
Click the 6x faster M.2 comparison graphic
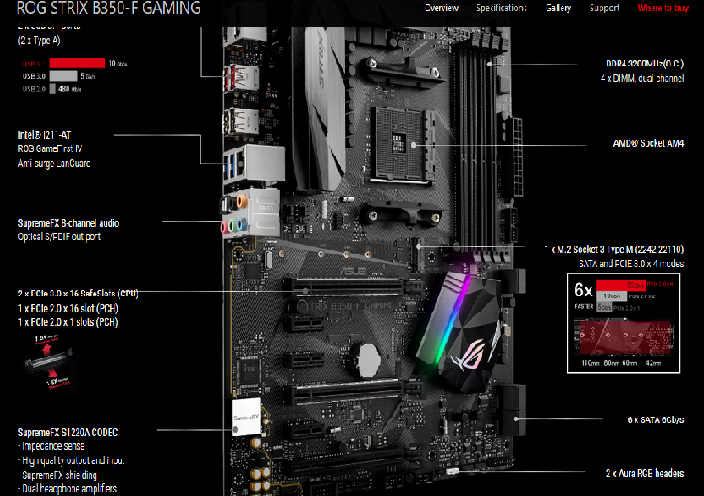[623, 323]
